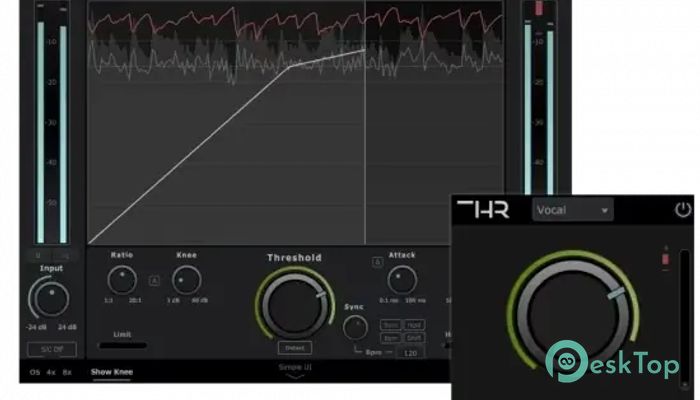Click the THR logo
This screenshot has height=400, width=700.
(483, 210)
